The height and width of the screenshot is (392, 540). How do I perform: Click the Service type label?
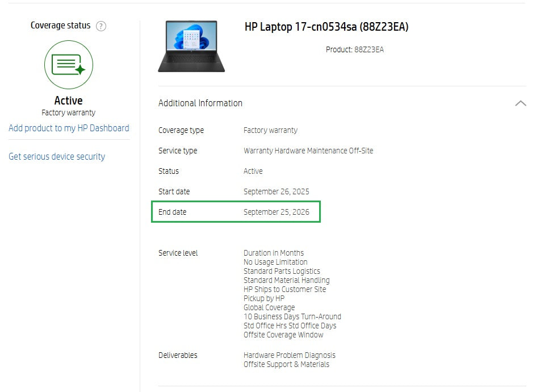click(x=178, y=151)
